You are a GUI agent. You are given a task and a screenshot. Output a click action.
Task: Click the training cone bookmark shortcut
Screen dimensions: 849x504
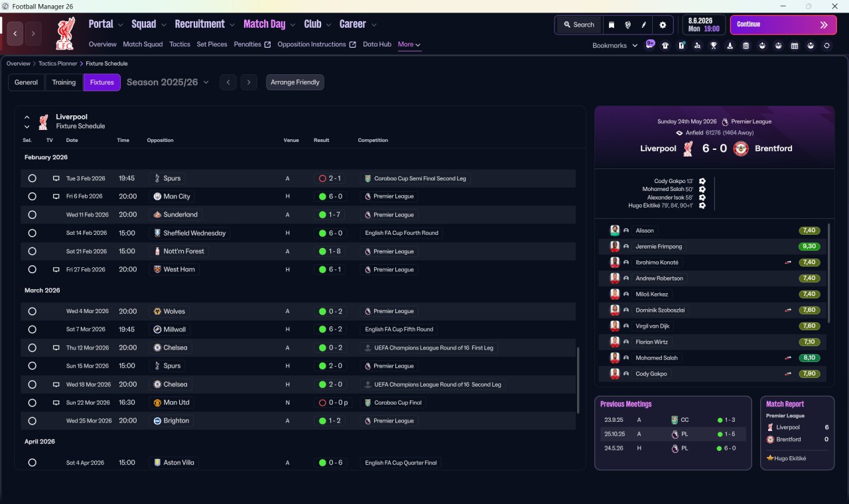click(730, 46)
